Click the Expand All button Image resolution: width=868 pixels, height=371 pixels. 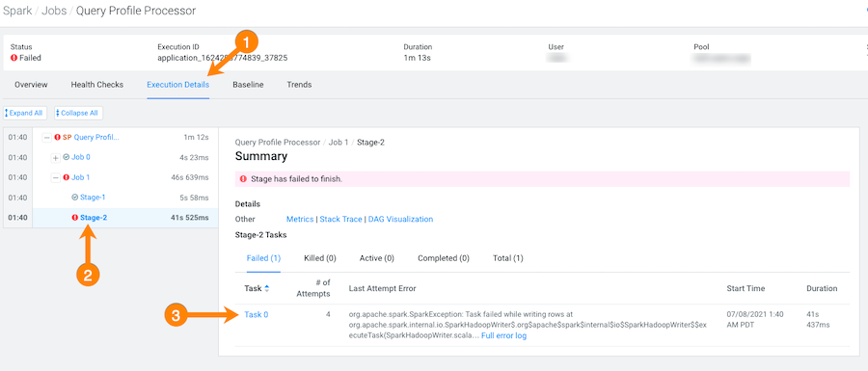click(x=25, y=113)
